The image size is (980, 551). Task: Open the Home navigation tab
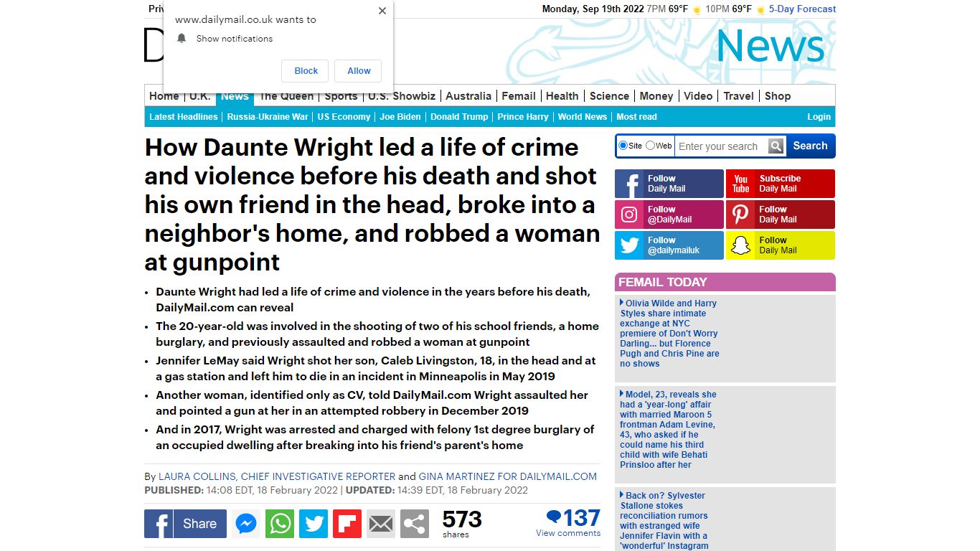[x=164, y=96]
